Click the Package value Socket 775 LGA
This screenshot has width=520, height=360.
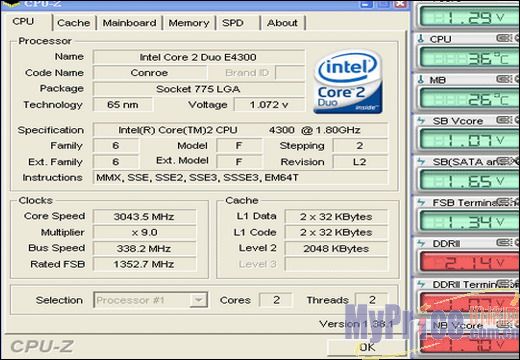(x=199, y=89)
